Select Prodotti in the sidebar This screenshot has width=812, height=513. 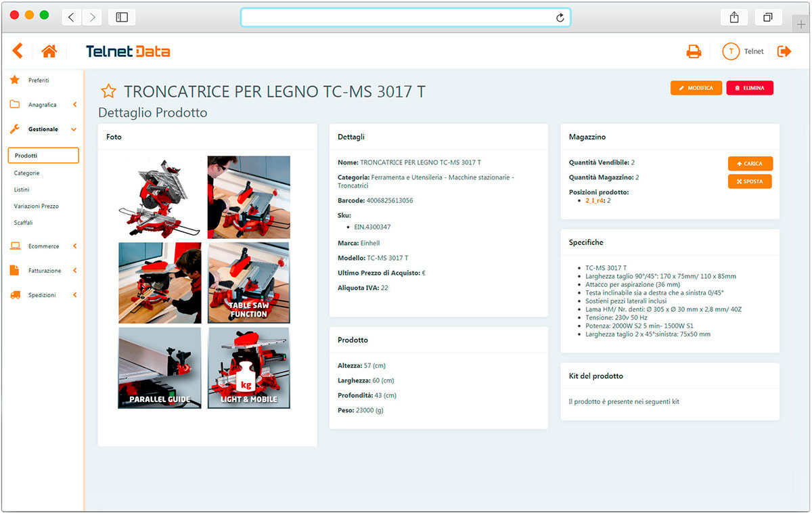click(x=43, y=156)
